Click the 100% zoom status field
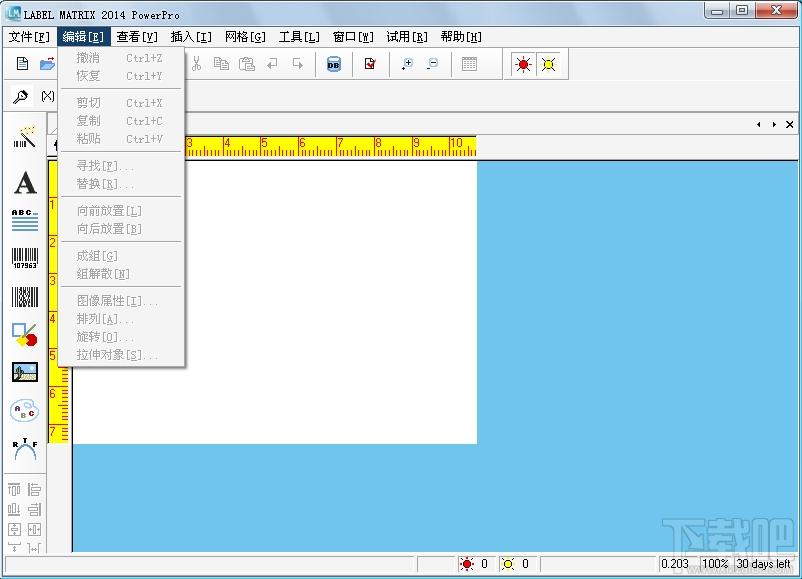802x579 pixels. 716,564
